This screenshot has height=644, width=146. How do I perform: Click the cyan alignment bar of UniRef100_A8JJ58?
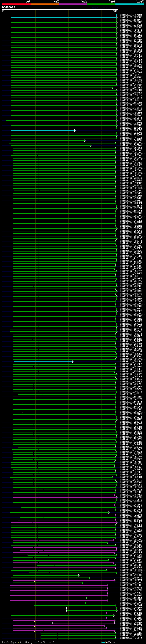point(43,130)
